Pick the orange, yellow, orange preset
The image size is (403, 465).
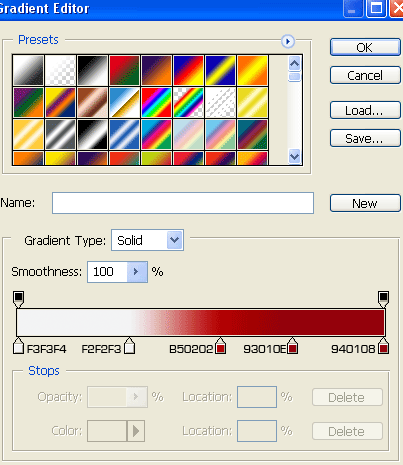click(x=252, y=70)
